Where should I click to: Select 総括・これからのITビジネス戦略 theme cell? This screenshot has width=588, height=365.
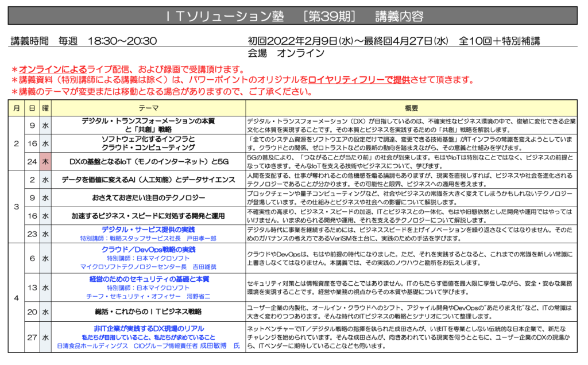coord(149,312)
